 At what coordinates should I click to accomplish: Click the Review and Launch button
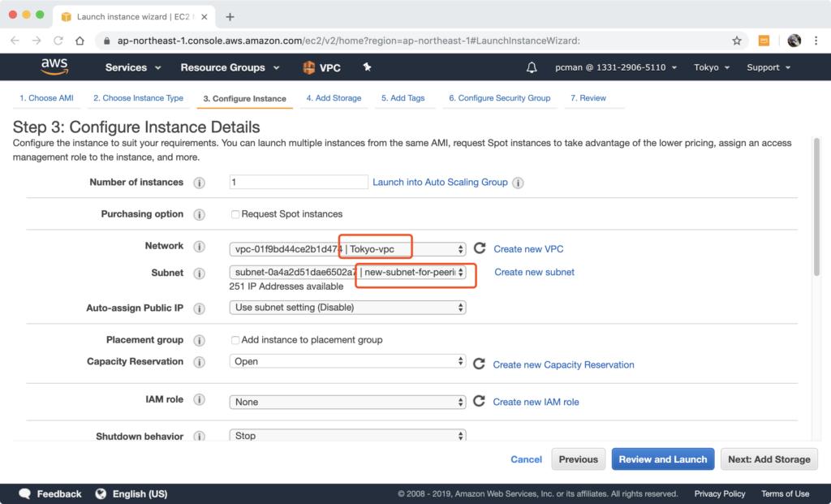[663, 459]
